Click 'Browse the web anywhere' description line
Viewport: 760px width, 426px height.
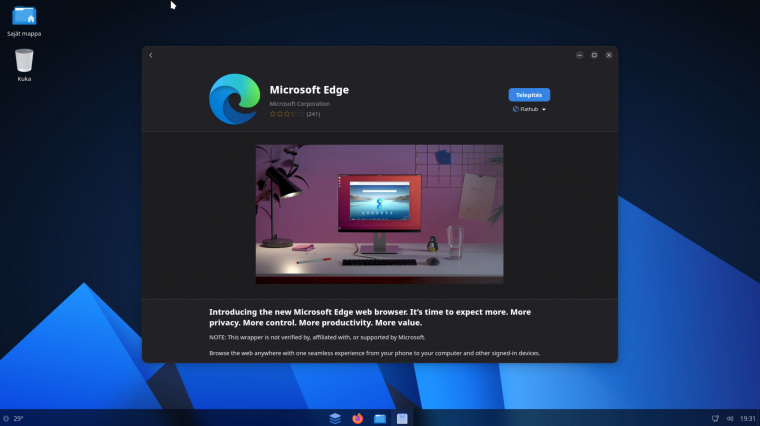tap(375, 353)
